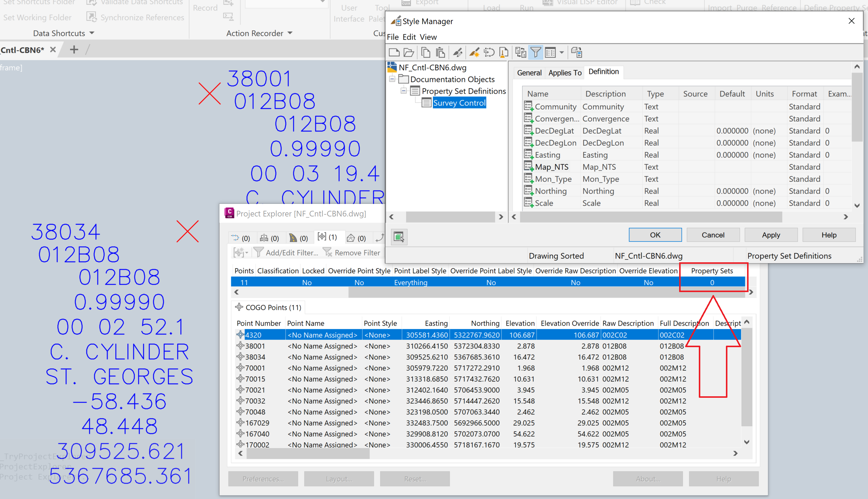The height and width of the screenshot is (499, 868).
Task: Purge unused styles with the broom icon
Action: (x=503, y=52)
